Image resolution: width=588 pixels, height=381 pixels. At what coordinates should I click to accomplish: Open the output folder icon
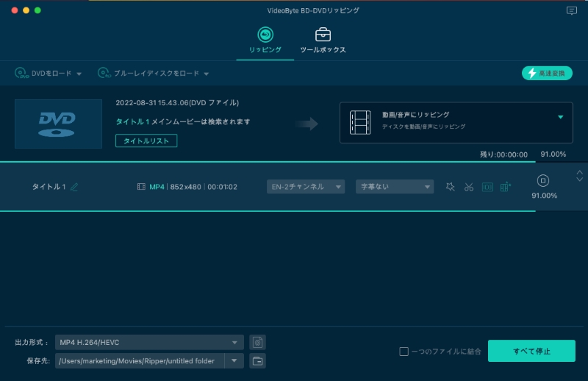257,360
